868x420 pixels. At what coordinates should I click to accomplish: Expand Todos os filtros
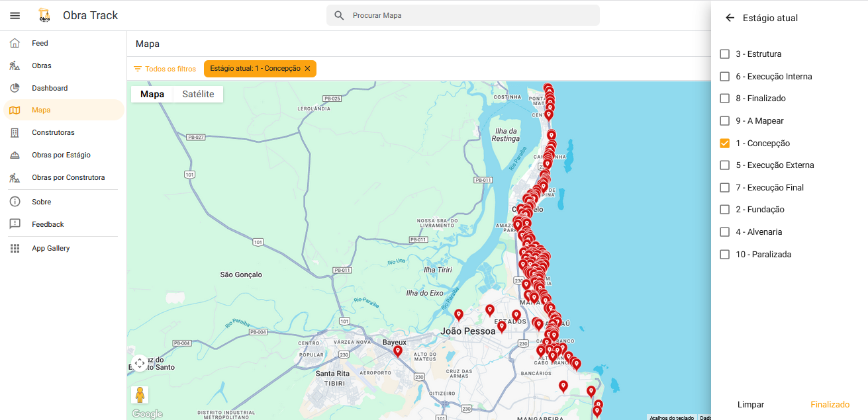(x=165, y=69)
